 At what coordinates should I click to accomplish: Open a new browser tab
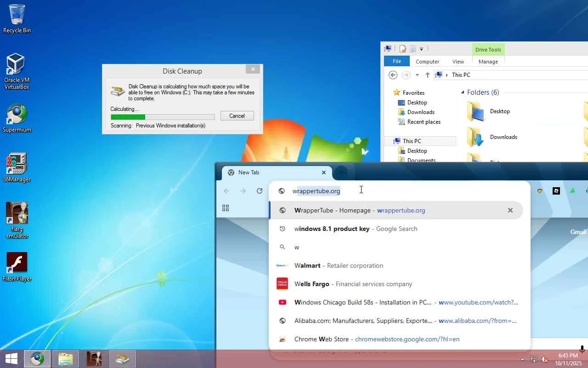(341, 172)
